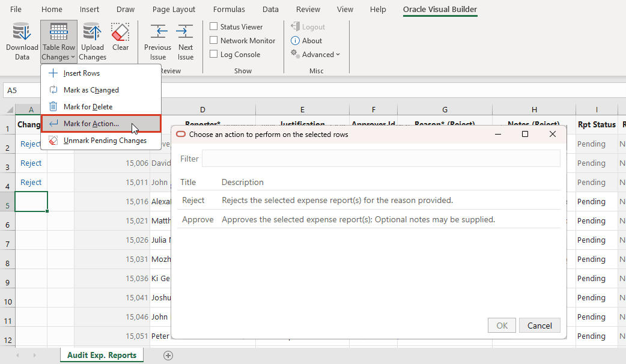Switch to the Oracle Visual Builder tab
Screen dimensions: 626x364
(440, 10)
